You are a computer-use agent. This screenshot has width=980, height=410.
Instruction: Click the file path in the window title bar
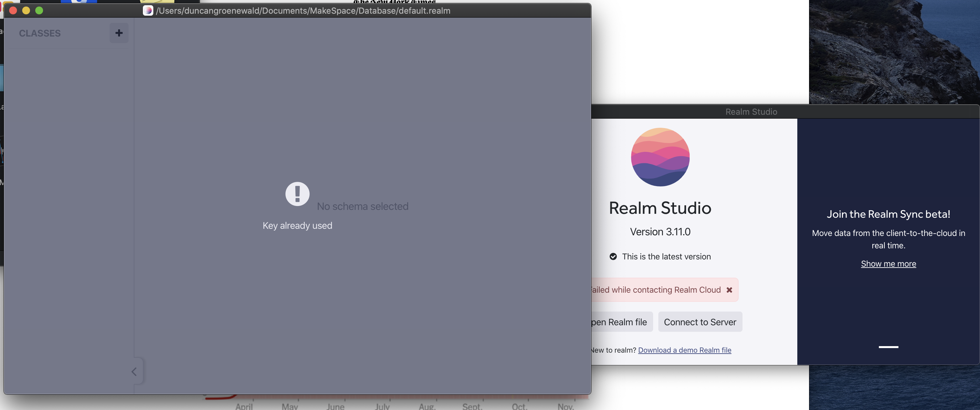[303, 11]
